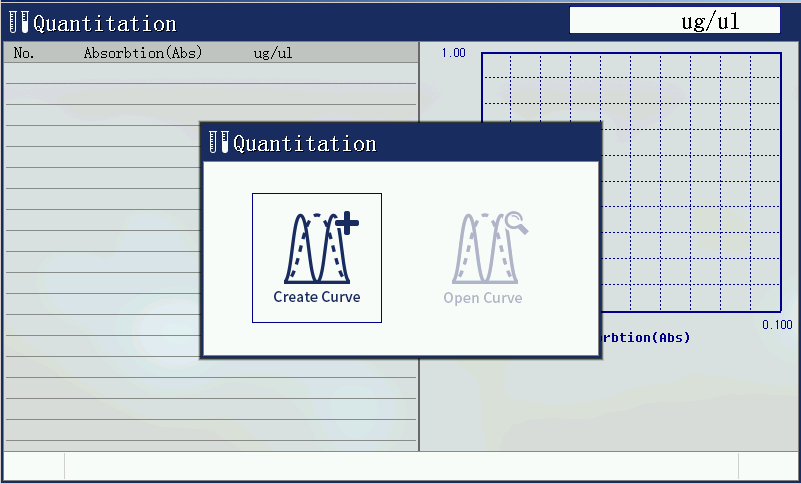Click the "ug/ul" table column header
The image size is (801, 484).
pyautogui.click(x=273, y=53)
